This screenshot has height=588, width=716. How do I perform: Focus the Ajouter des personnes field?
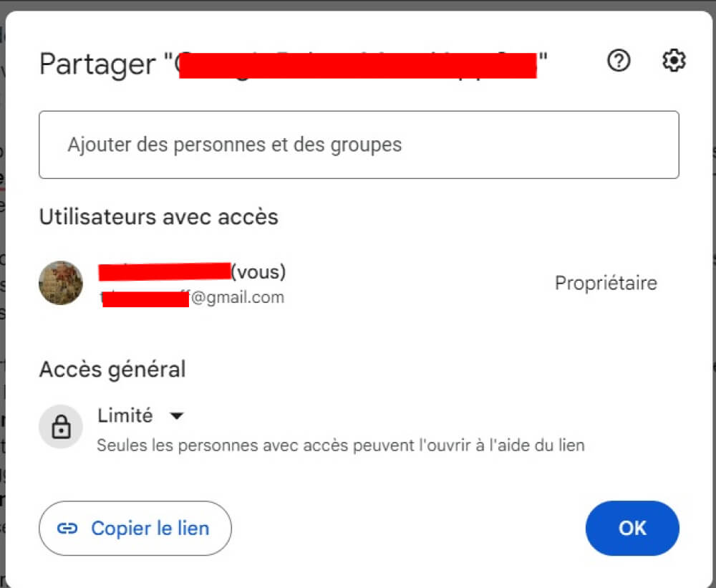point(358,145)
